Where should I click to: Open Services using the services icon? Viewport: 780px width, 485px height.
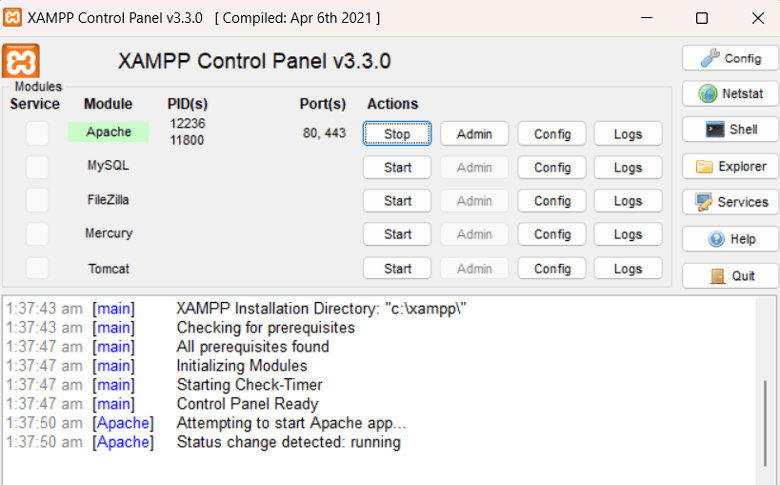pyautogui.click(x=730, y=202)
